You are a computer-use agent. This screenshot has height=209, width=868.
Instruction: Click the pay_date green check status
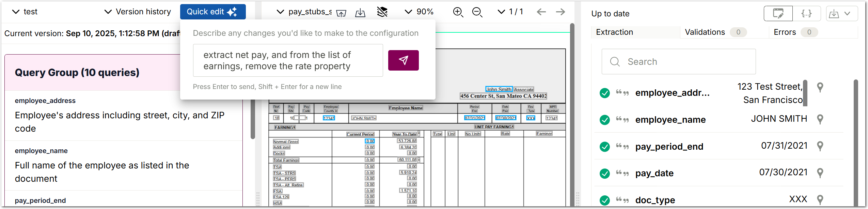tap(604, 174)
